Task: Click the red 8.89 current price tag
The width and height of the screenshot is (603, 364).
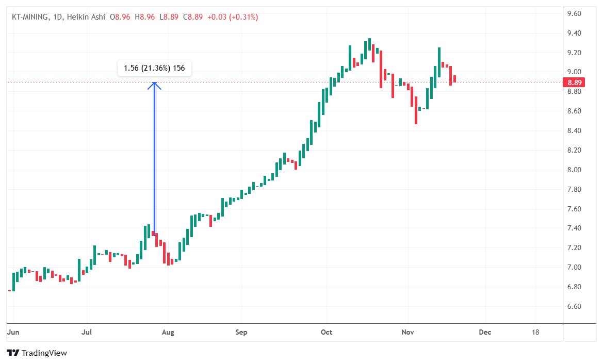Action: pos(575,82)
